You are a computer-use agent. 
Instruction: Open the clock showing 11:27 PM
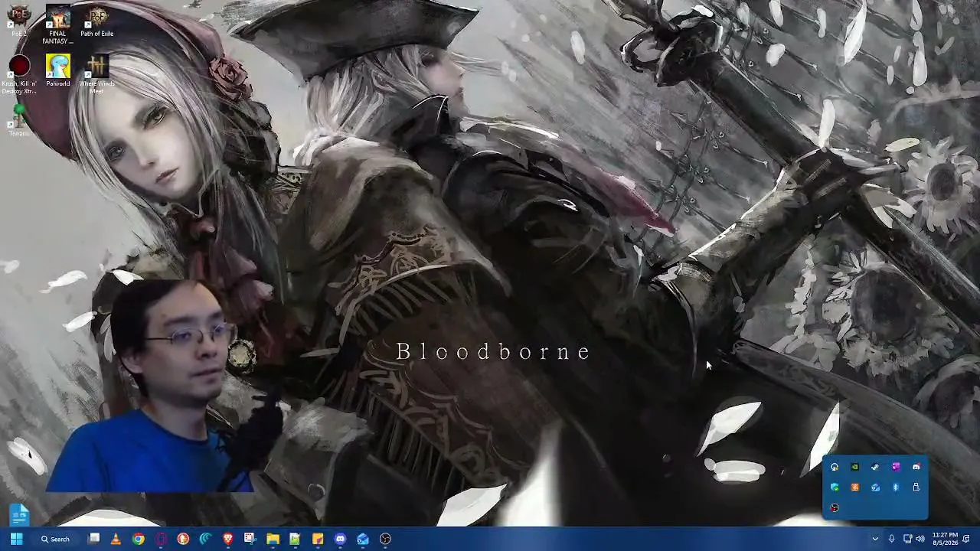coord(946,539)
